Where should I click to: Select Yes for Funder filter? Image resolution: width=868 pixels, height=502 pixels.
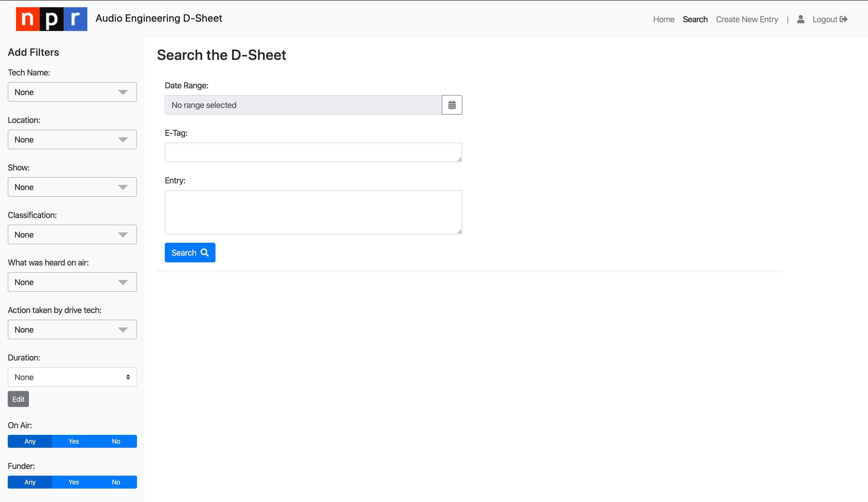click(x=73, y=482)
